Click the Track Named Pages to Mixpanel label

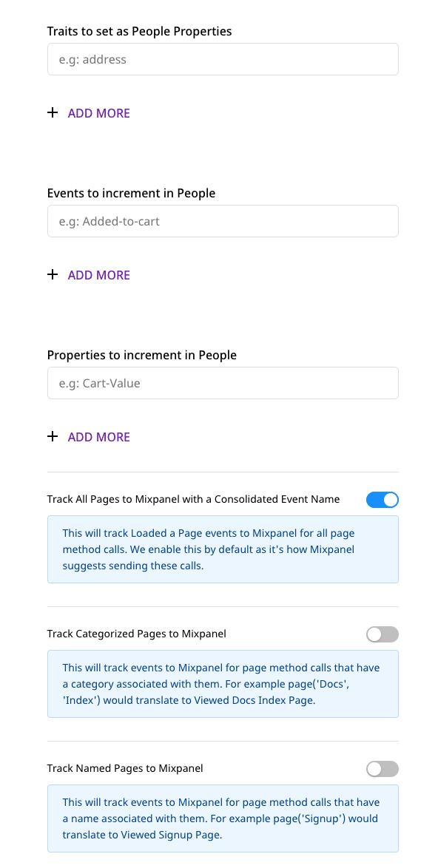tap(125, 768)
